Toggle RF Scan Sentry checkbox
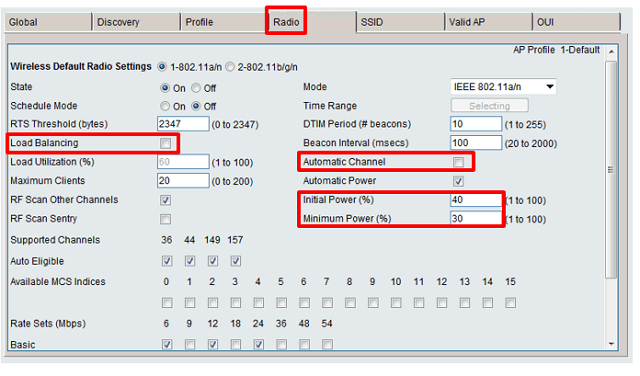 tap(165, 219)
